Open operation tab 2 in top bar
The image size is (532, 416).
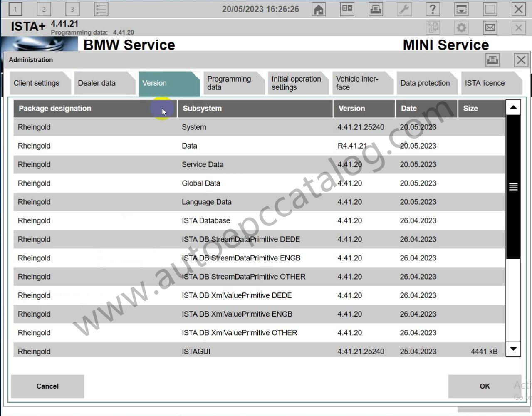pos(44,9)
